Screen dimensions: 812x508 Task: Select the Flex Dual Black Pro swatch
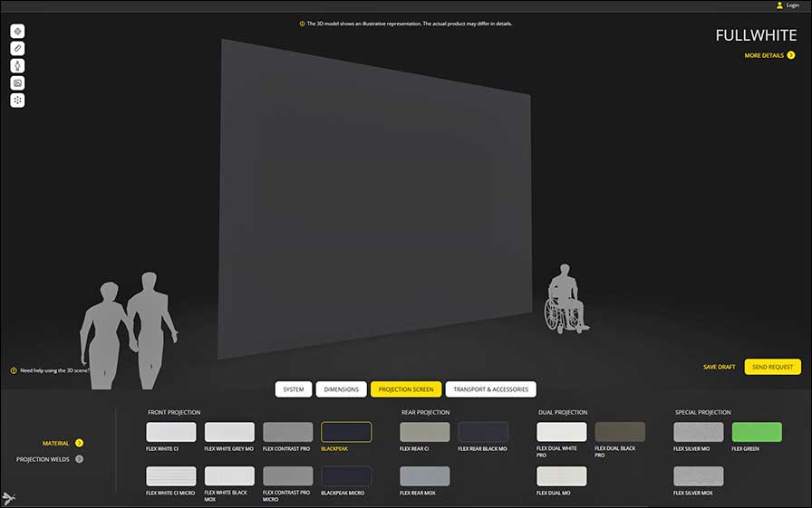[620, 432]
